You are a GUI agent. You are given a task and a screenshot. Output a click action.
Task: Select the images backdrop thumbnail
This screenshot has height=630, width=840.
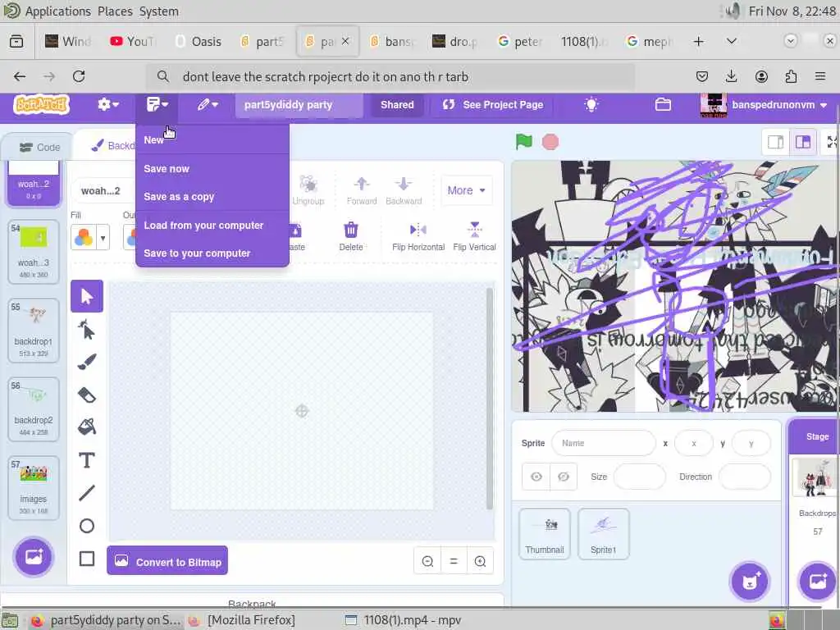click(33, 487)
